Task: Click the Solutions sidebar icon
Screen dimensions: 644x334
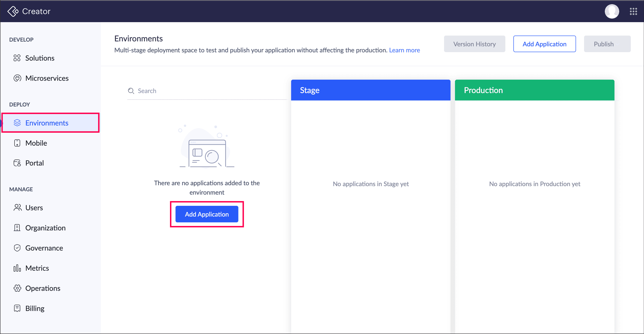Action: (x=17, y=58)
